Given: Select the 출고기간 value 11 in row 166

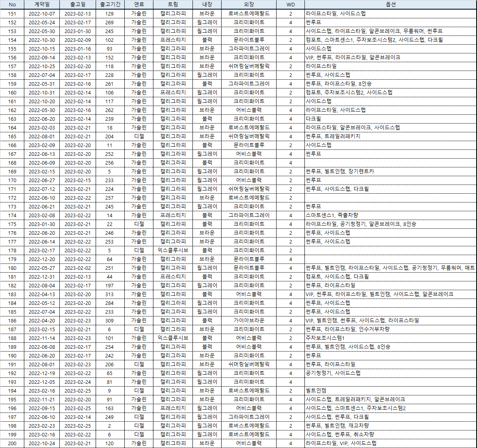Looking at the screenshot, I should [x=110, y=145].
